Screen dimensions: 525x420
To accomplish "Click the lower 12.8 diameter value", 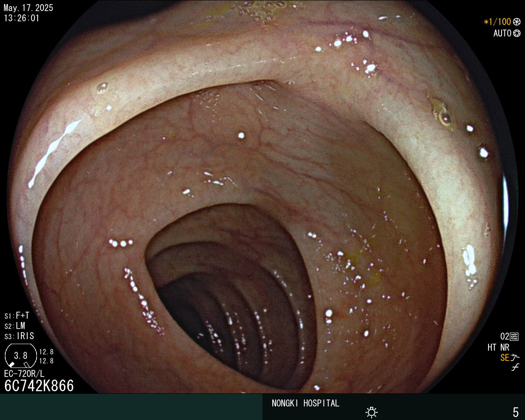I will (x=46, y=361).
